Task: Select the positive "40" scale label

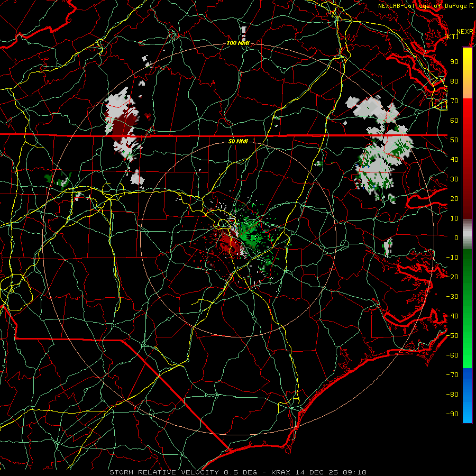Action: click(x=454, y=160)
